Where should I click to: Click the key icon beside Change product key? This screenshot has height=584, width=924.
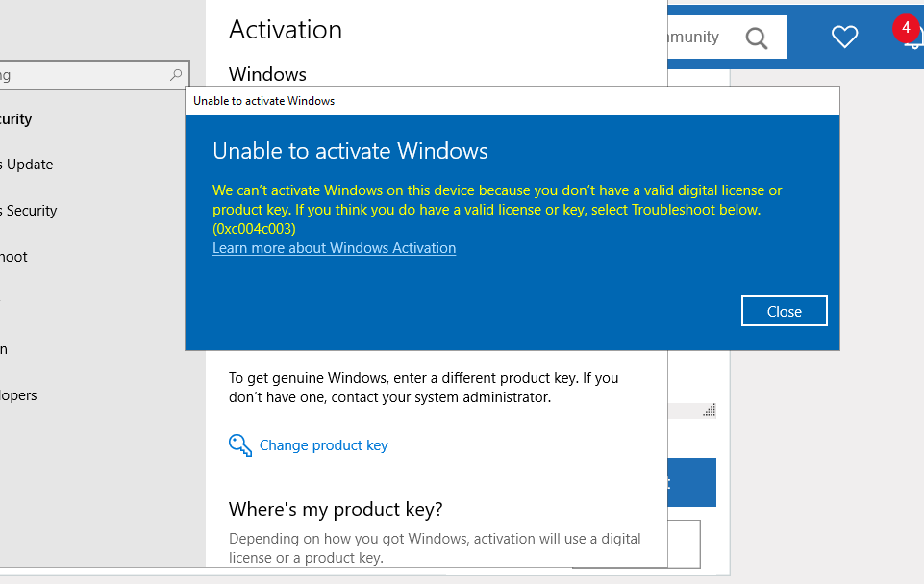pyautogui.click(x=239, y=445)
